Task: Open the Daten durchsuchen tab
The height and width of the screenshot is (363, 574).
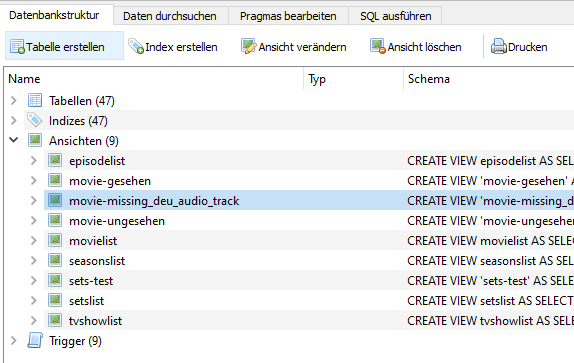Action: (170, 16)
